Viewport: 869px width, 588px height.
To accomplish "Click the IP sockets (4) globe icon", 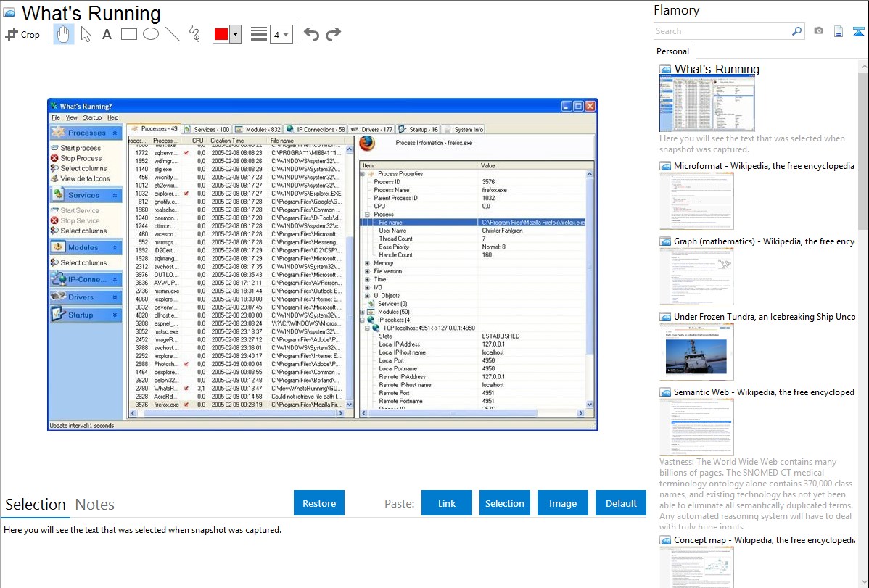I will click(x=371, y=320).
